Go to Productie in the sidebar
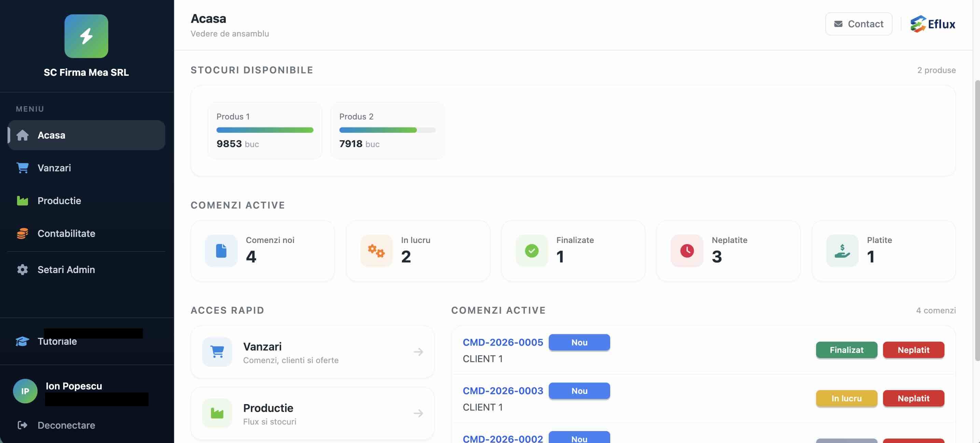This screenshot has width=980, height=443. [86, 200]
